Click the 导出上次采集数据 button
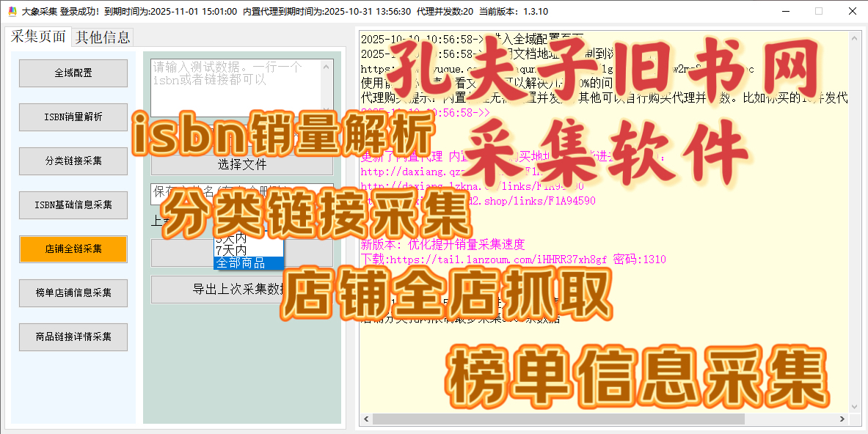The image size is (868, 434). click(242, 290)
